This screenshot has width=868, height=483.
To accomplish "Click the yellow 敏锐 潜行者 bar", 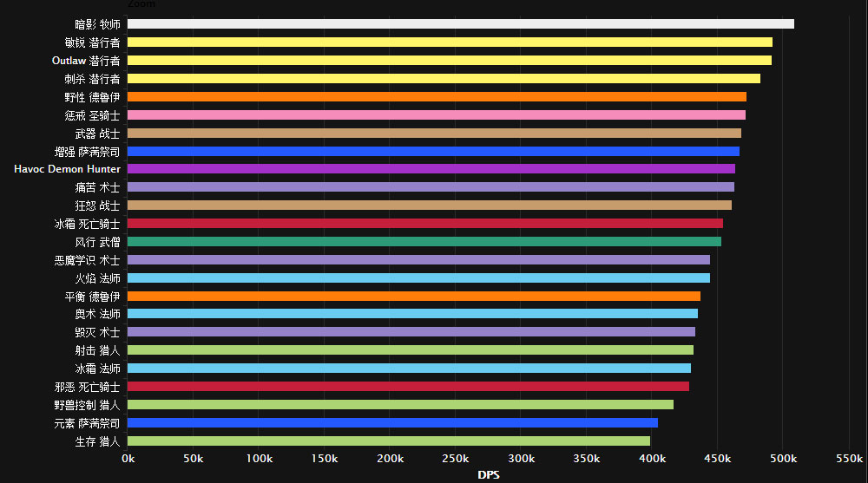I will click(x=450, y=42).
